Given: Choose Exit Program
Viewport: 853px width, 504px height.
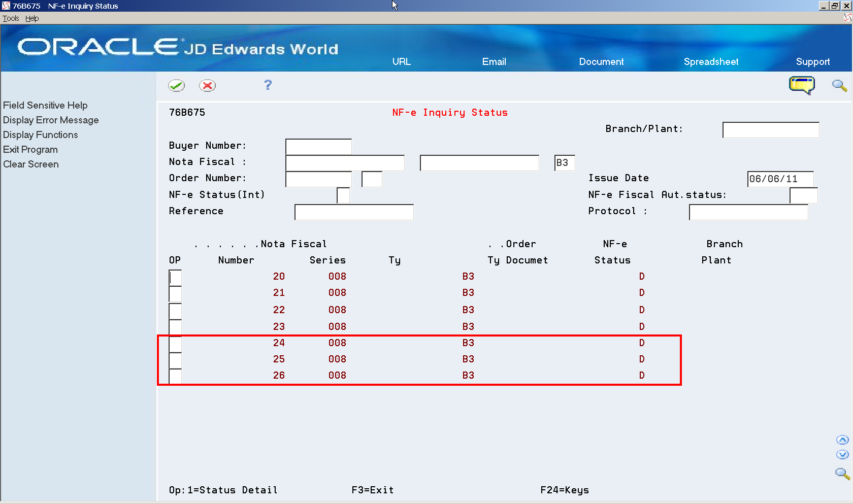Looking at the screenshot, I should pos(30,149).
